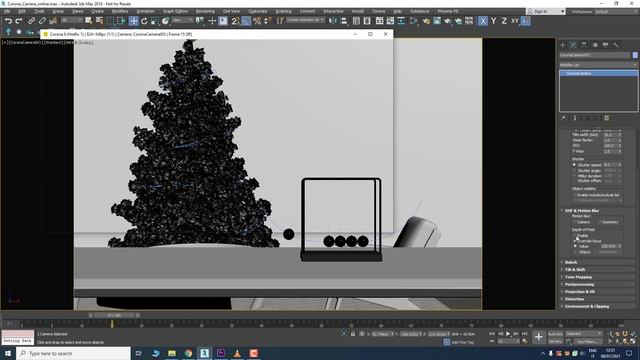The height and width of the screenshot is (360, 640).
Task: Open the Edit menu
Action: [22, 11]
